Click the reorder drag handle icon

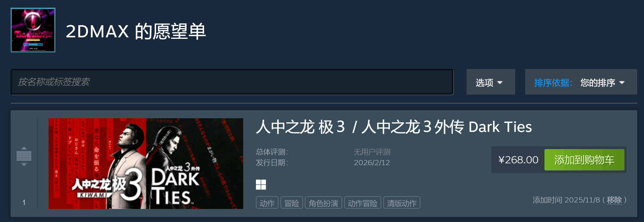(x=24, y=156)
